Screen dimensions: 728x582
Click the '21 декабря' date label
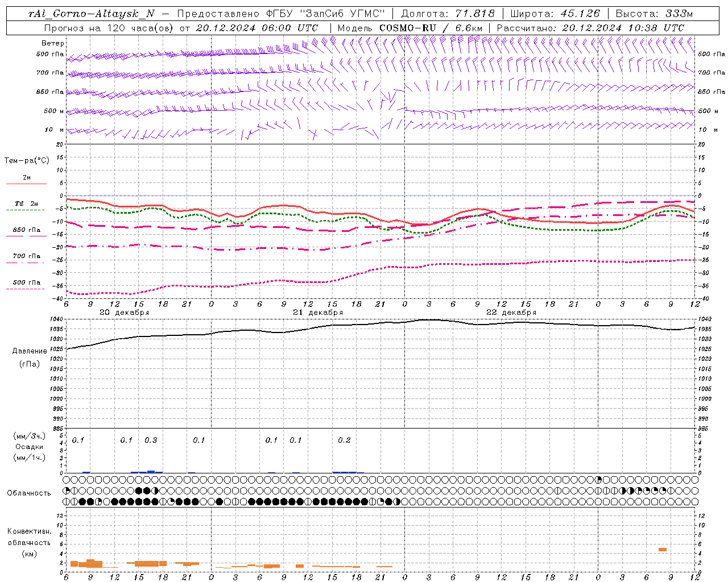318,313
